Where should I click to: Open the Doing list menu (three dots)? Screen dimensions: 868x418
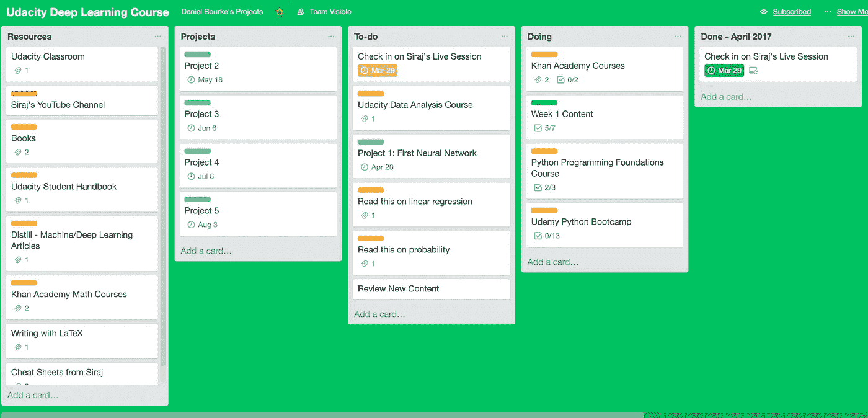pyautogui.click(x=678, y=37)
